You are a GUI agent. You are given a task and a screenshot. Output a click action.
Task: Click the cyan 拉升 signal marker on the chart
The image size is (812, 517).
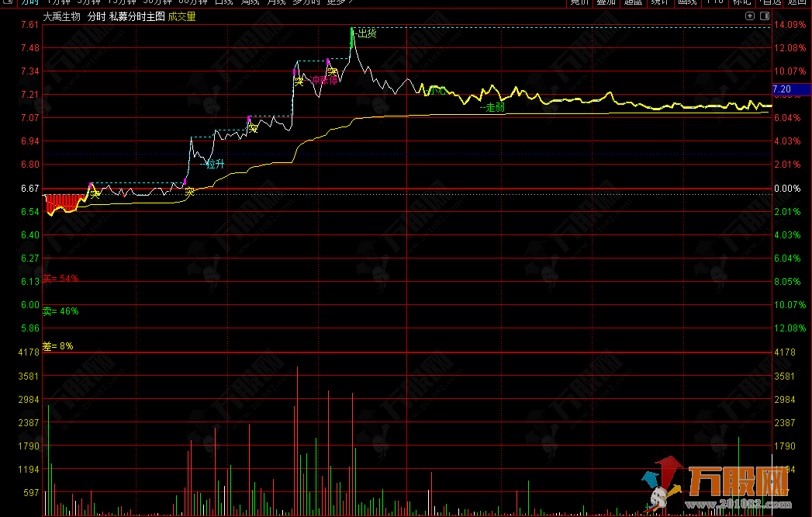click(x=215, y=164)
